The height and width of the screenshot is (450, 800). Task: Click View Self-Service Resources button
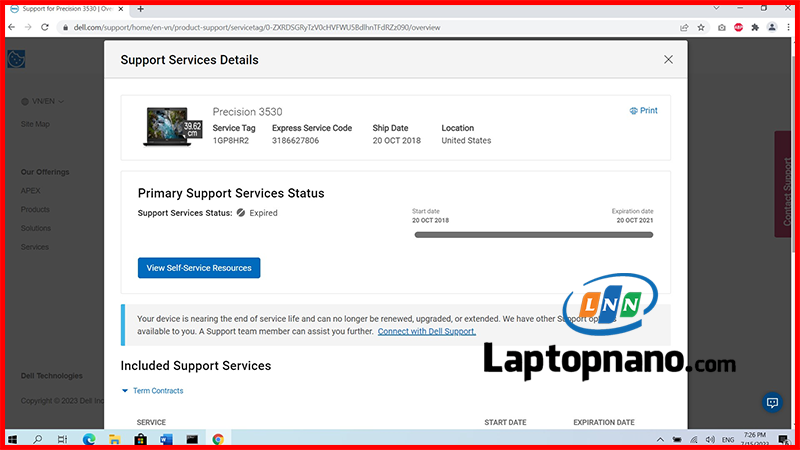[199, 268]
